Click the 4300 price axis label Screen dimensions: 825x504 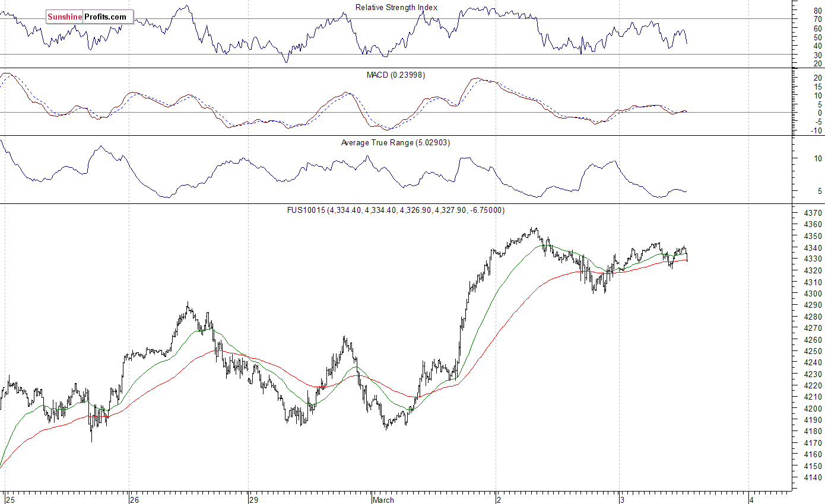813,294
